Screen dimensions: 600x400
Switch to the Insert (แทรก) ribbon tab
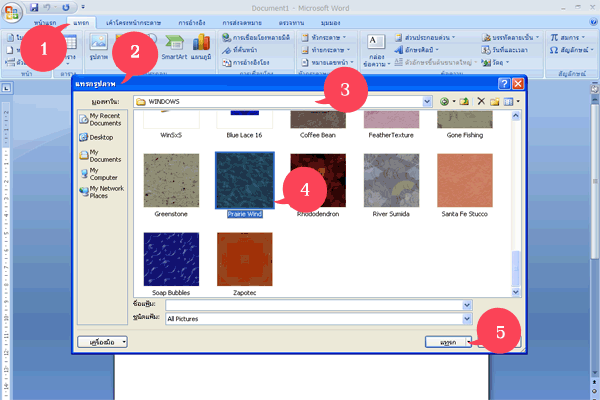[81, 23]
